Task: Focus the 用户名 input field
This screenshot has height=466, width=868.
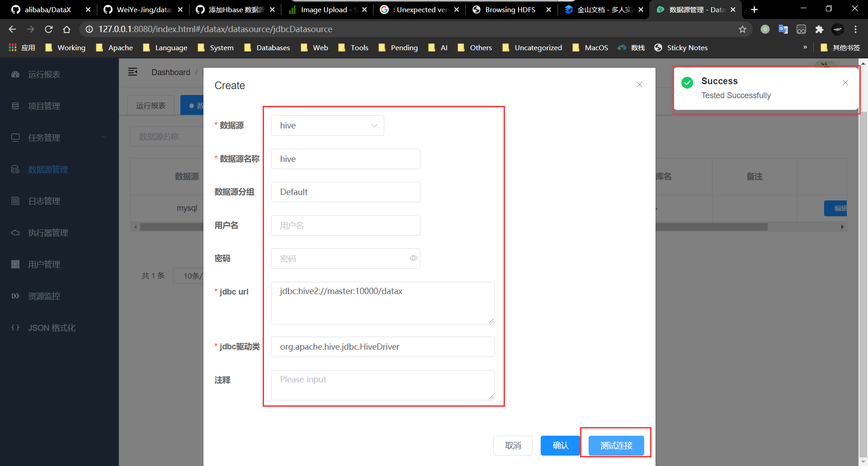Action: tap(346, 225)
